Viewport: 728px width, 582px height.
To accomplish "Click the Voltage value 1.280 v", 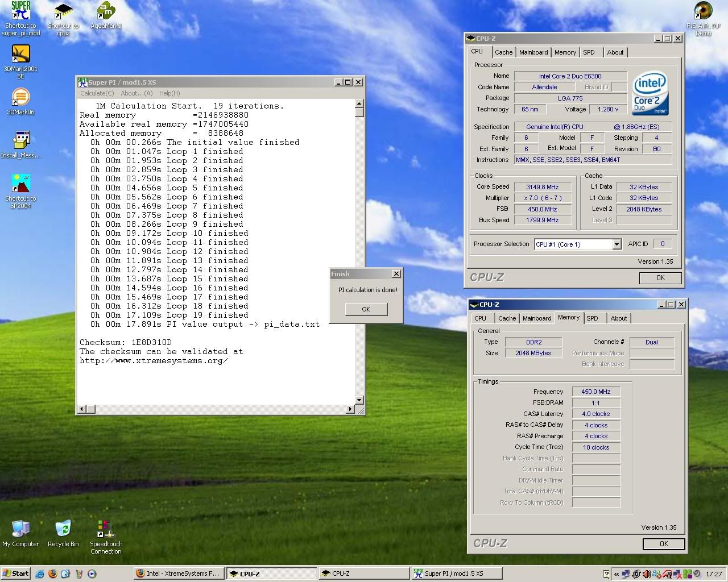I will click(608, 109).
